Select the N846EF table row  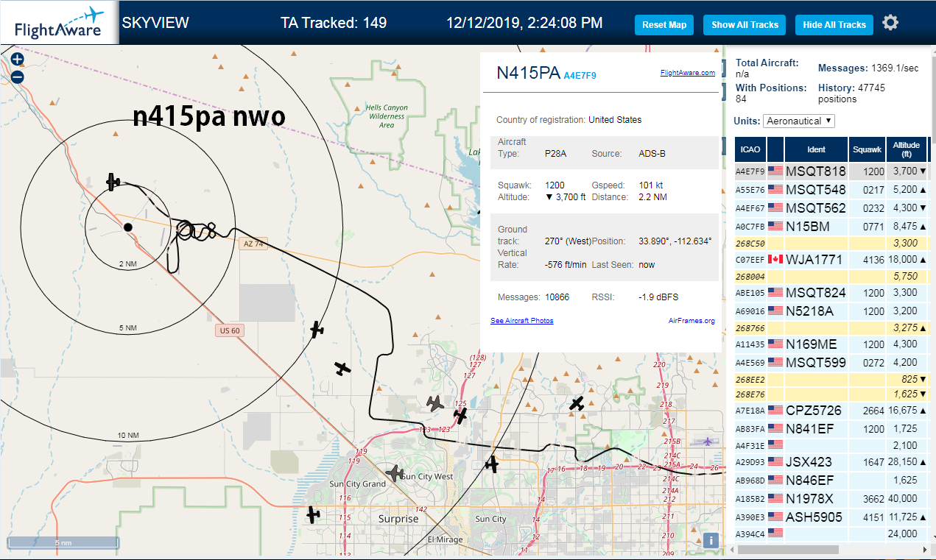[831, 481]
